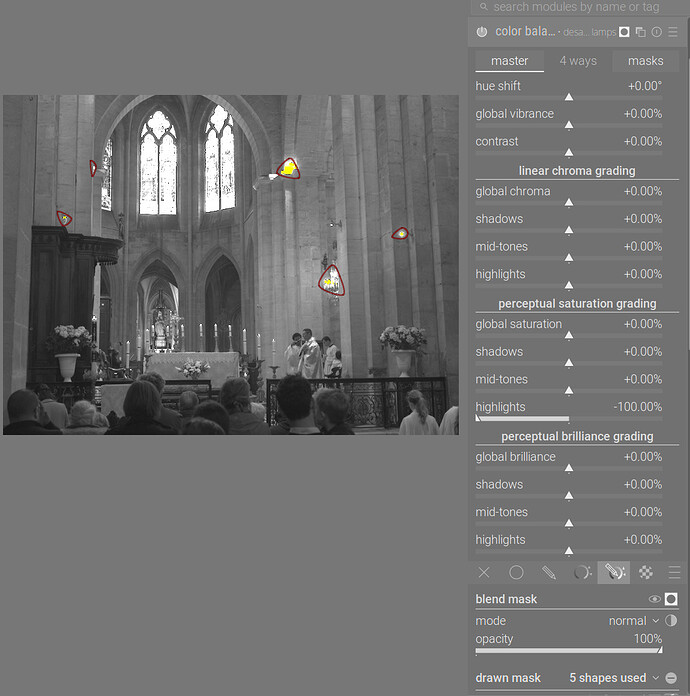Open the blending options menu icon

(x=674, y=573)
